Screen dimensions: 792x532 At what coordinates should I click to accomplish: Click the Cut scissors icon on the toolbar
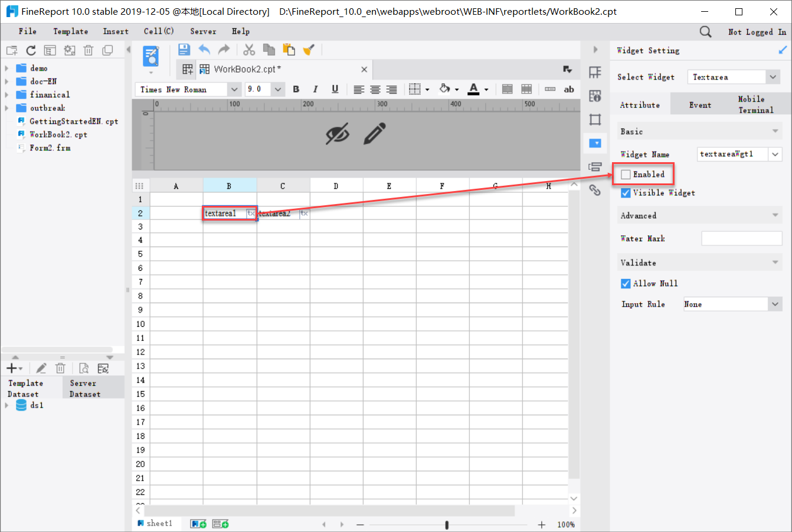(249, 50)
